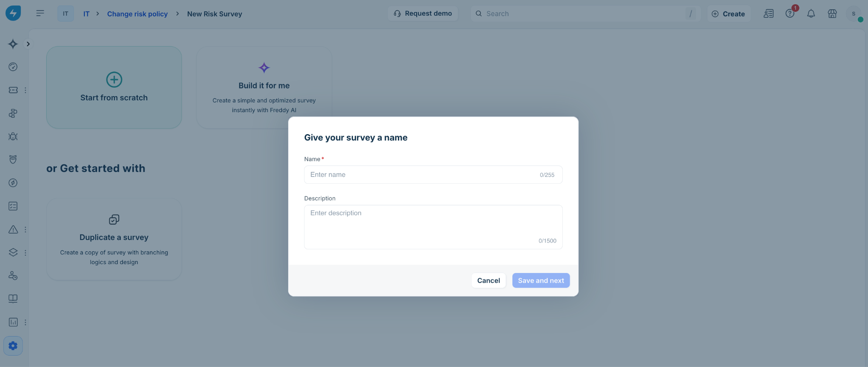This screenshot has width=868, height=367.
Task: Click Save and next button
Action: click(x=541, y=280)
